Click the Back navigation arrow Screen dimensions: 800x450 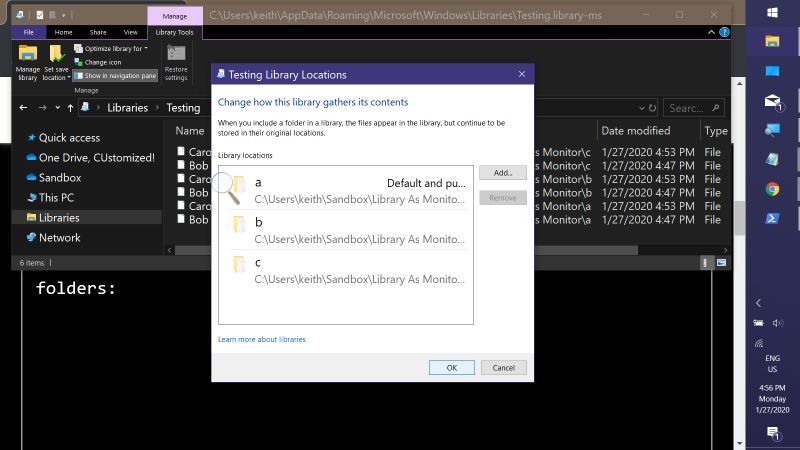click(x=23, y=108)
